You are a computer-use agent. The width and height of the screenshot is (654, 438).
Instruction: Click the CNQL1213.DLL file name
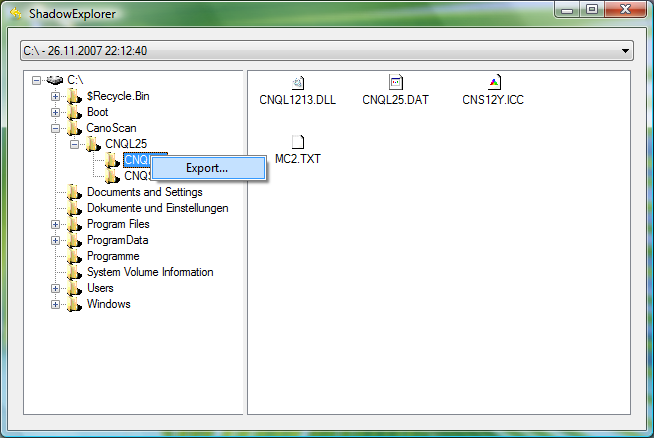point(298,100)
